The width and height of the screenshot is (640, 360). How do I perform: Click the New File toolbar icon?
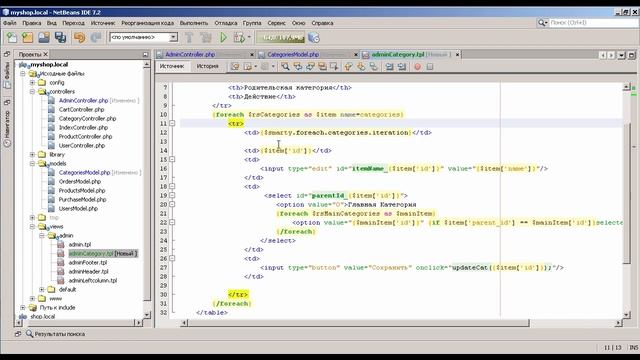coord(12,38)
